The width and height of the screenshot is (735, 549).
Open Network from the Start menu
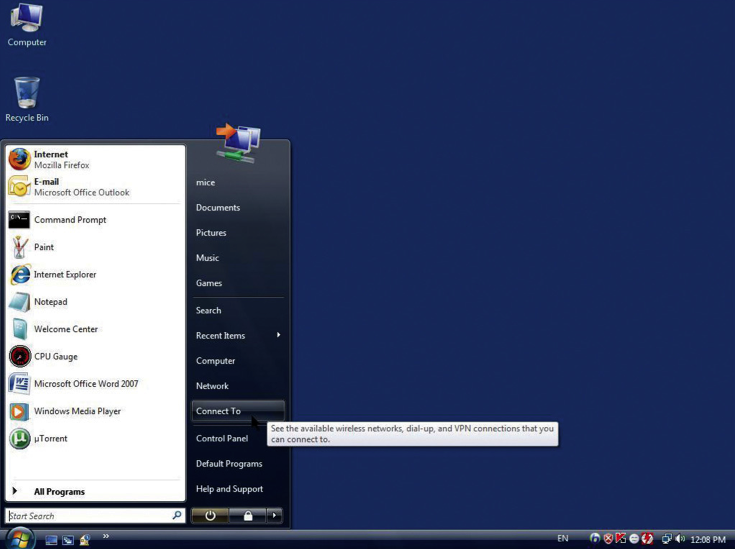click(x=238, y=386)
